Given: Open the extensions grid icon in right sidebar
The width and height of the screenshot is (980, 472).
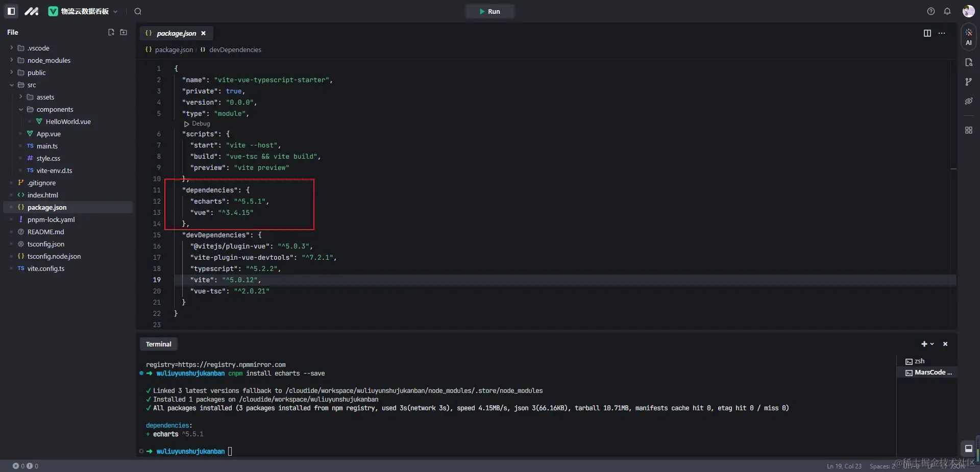Looking at the screenshot, I should point(969,130).
